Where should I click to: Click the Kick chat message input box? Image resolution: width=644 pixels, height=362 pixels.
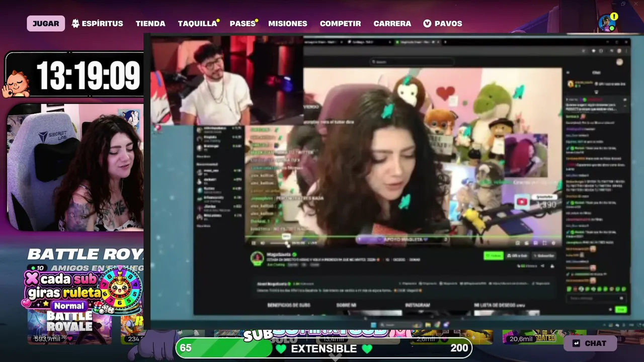(x=597, y=299)
